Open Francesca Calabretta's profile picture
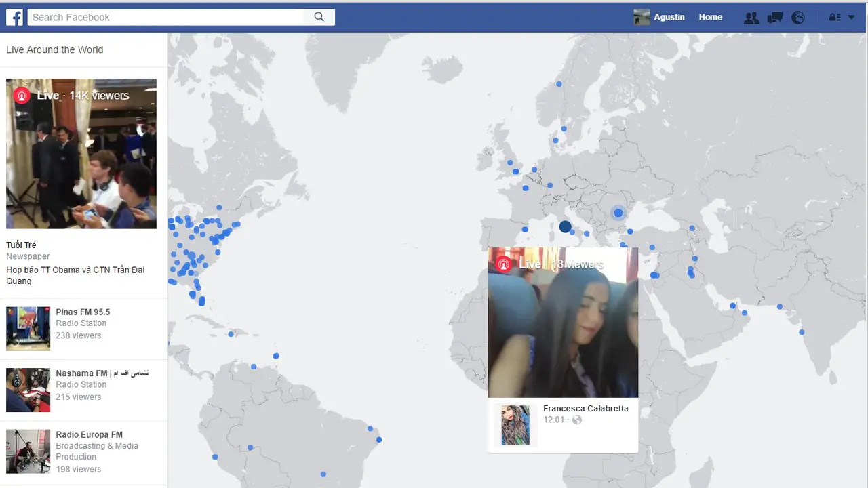The width and height of the screenshot is (868, 488). 515,425
